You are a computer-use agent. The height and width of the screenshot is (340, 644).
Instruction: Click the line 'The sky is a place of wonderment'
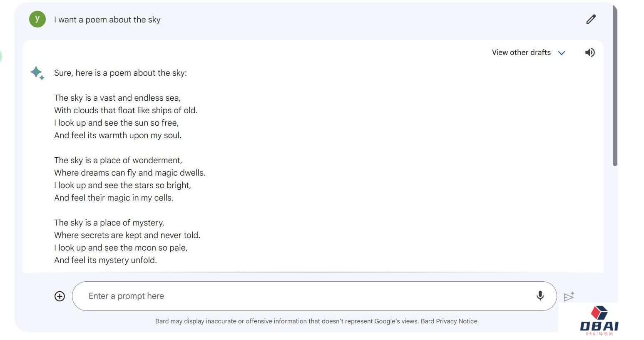pyautogui.click(x=118, y=160)
